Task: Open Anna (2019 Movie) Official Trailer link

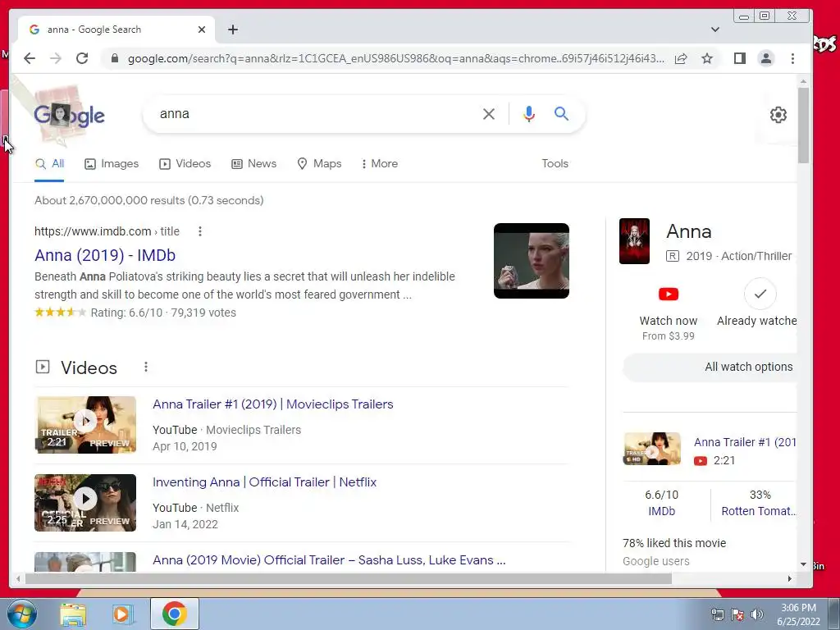Action: (329, 560)
